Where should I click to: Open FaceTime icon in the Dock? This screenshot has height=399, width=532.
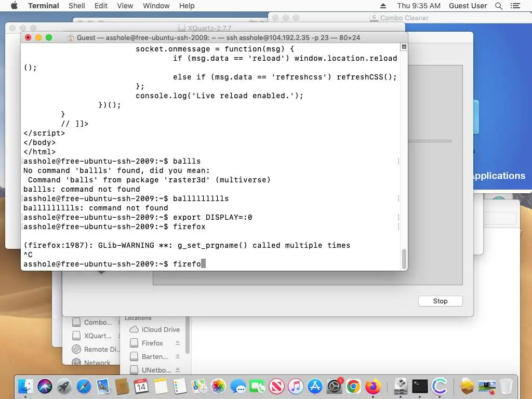(257, 386)
